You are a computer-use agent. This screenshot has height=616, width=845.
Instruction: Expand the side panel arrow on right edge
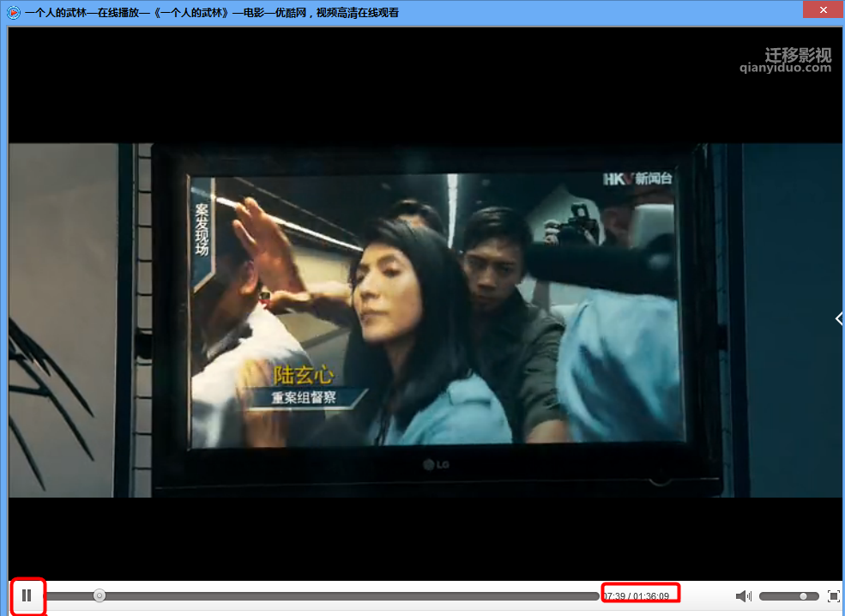coord(838,319)
